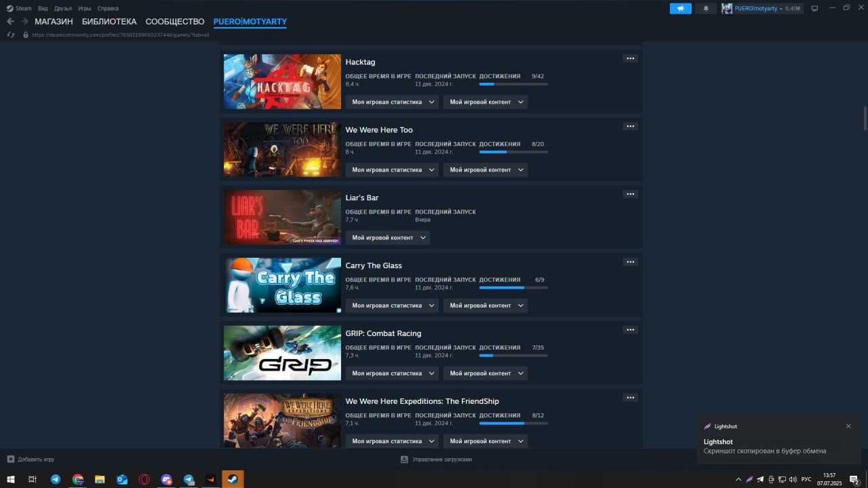Expand GRIP 'Моя игровая статистика' dropdown

pyautogui.click(x=392, y=373)
